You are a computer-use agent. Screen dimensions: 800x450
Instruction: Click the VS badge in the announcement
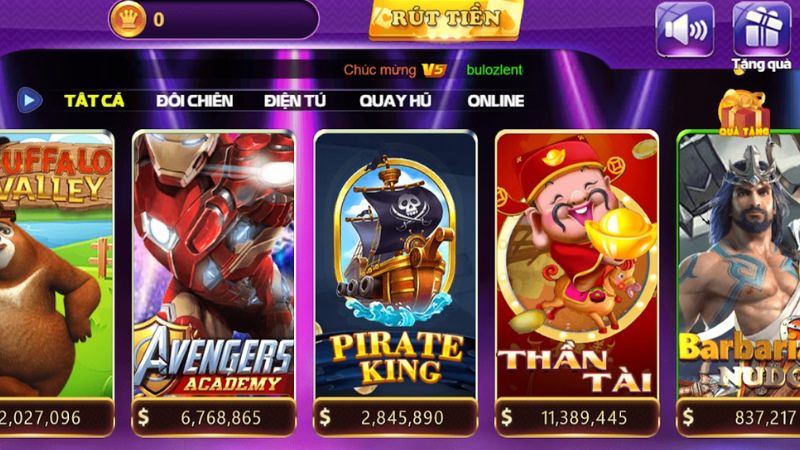(434, 70)
